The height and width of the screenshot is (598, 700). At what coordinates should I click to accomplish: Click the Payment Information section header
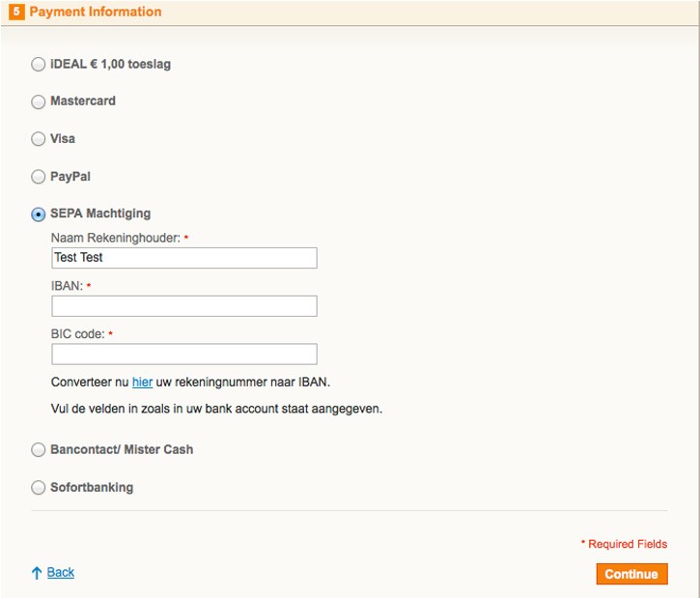click(x=96, y=12)
